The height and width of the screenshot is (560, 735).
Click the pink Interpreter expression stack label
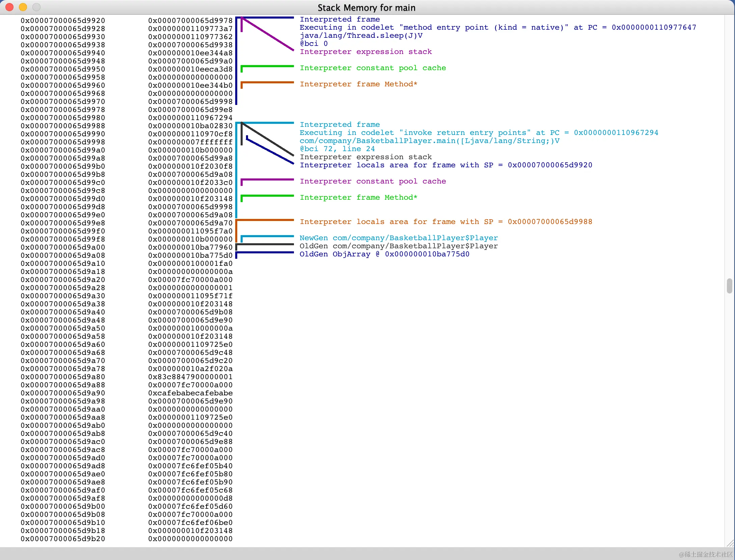[366, 52]
